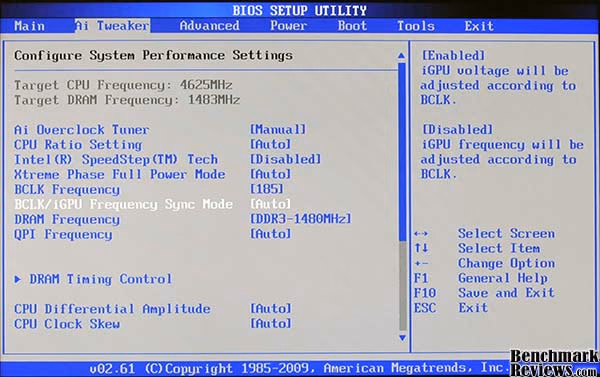Select the Ai Tweaker tab
600x377 pixels.
click(x=112, y=26)
